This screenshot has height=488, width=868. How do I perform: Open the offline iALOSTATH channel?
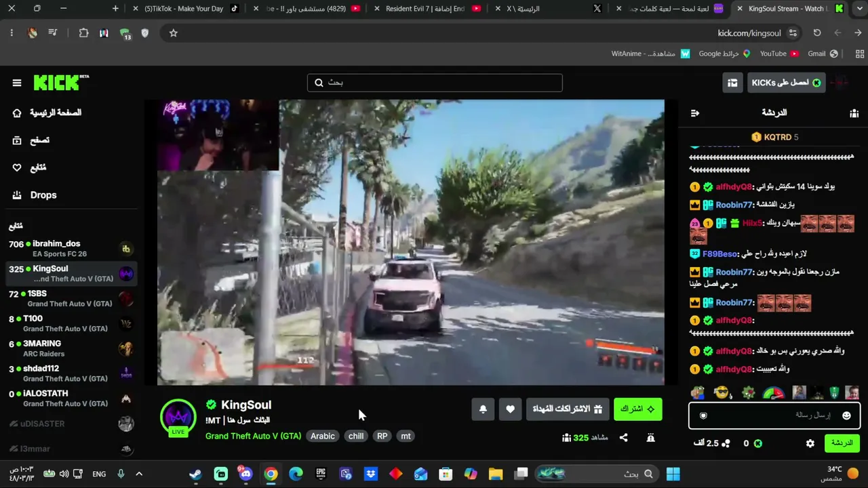point(71,399)
